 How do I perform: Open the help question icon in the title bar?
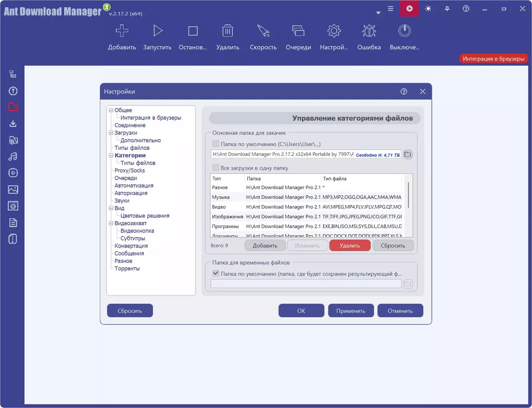click(x=466, y=8)
